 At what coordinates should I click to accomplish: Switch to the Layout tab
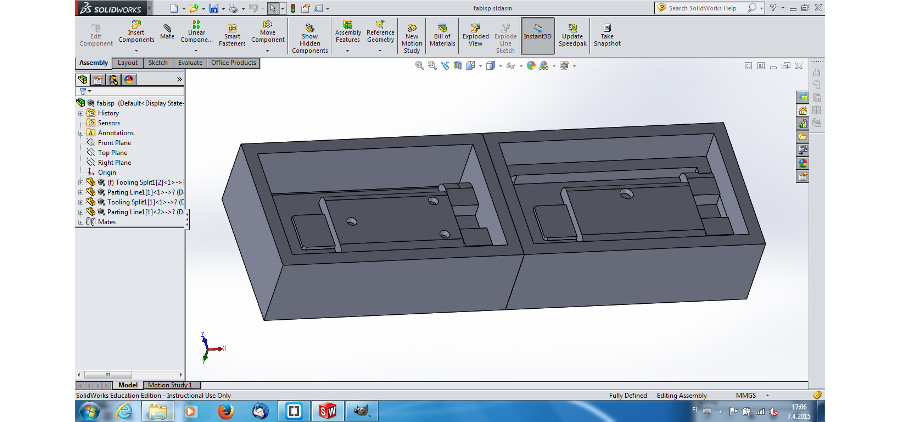click(x=127, y=63)
